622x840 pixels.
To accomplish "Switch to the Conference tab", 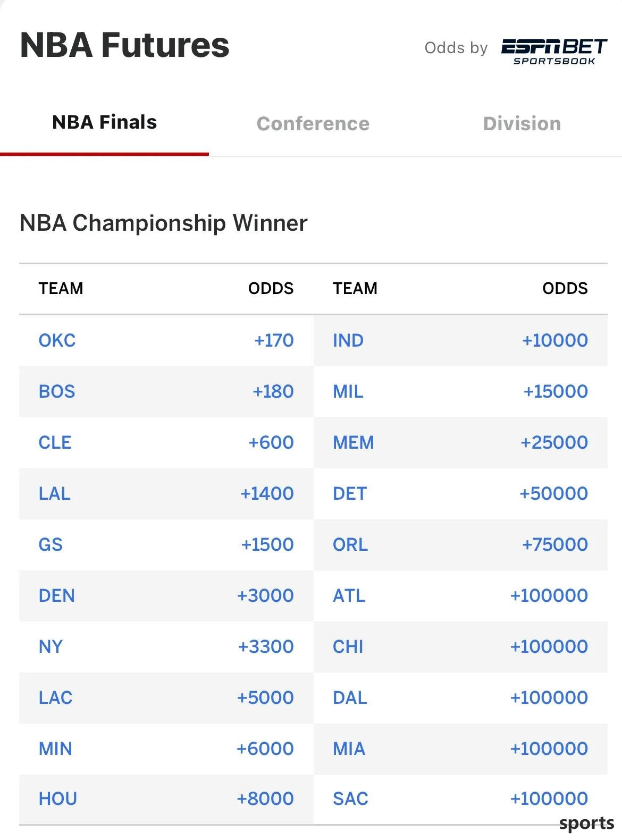I will [313, 124].
